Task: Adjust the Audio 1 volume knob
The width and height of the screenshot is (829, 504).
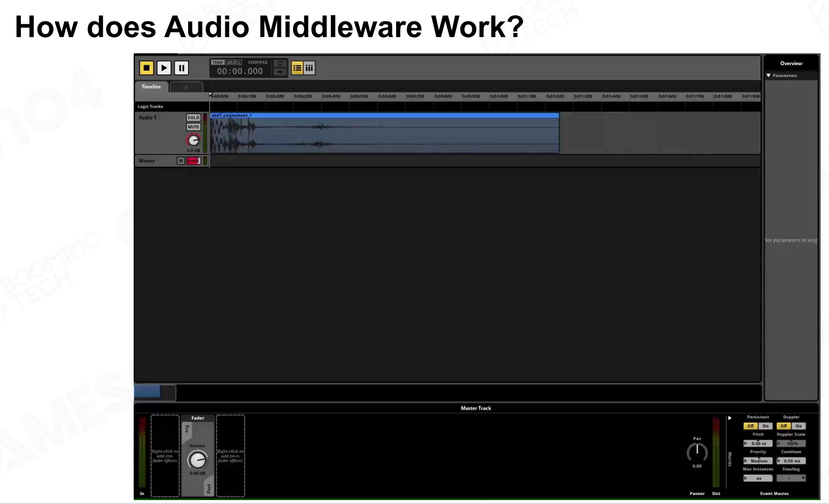Action: [x=193, y=140]
